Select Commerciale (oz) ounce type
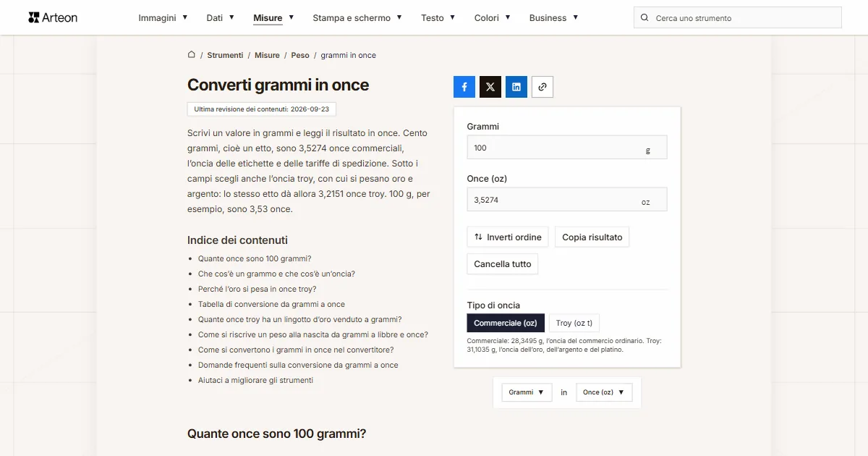The width and height of the screenshot is (868, 456). tap(506, 323)
